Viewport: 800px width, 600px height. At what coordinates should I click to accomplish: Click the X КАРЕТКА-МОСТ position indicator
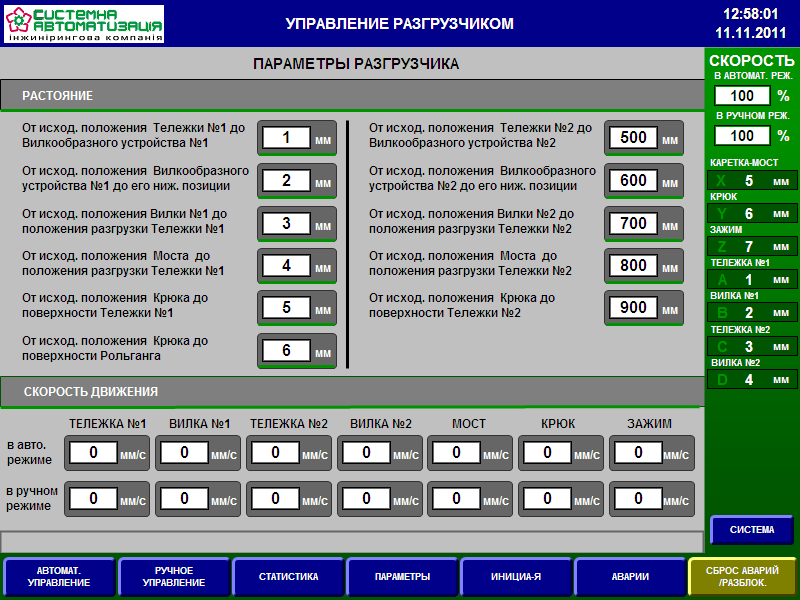pyautogui.click(x=752, y=181)
